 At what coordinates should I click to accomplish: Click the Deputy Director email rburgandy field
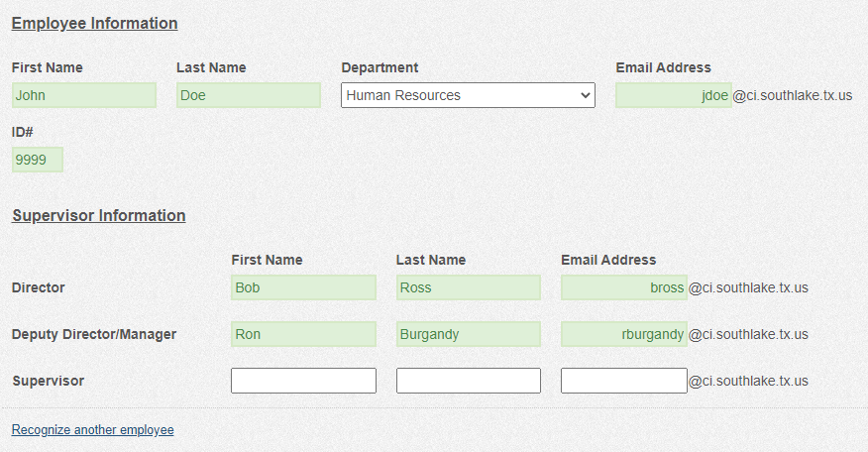pos(624,334)
